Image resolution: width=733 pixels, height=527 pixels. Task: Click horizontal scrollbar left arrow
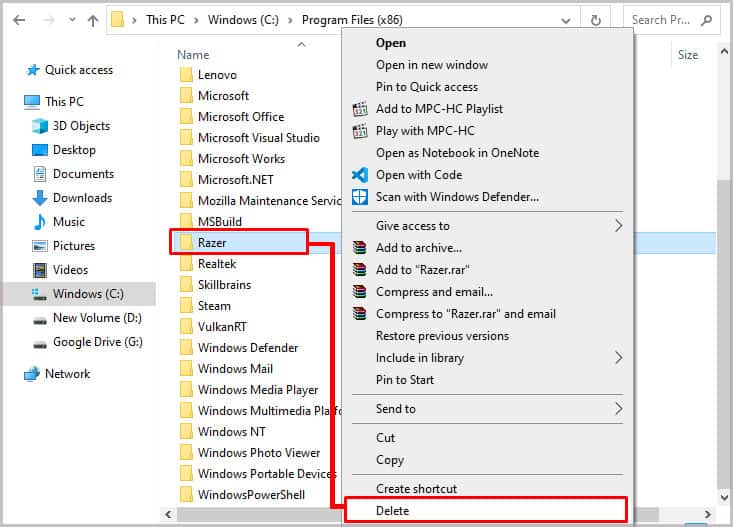[x=168, y=514]
